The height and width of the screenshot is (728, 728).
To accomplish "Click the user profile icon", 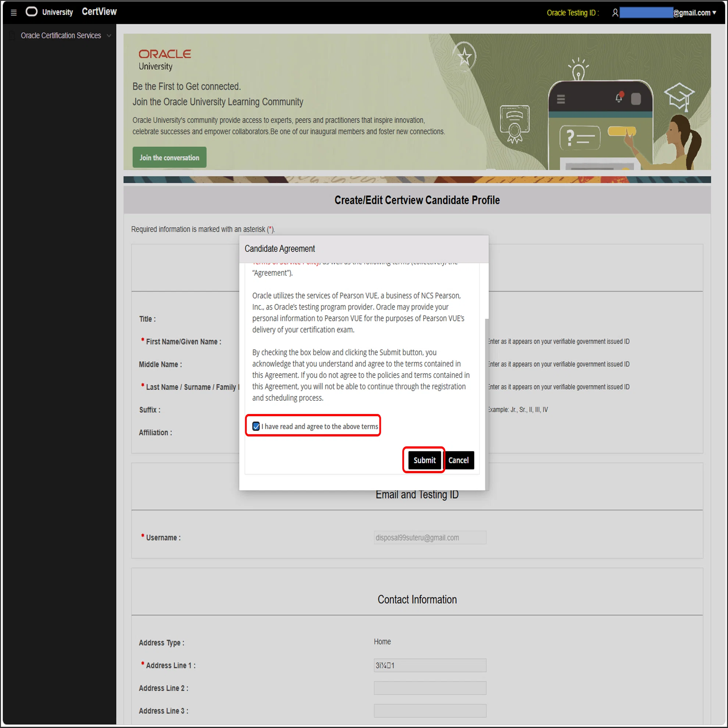I will [x=615, y=13].
